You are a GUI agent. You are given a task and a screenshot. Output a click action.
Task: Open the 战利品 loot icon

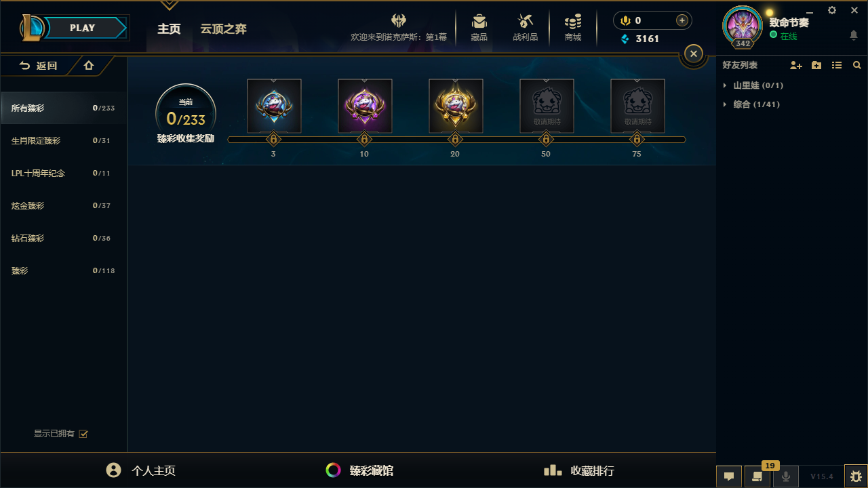[525, 28]
